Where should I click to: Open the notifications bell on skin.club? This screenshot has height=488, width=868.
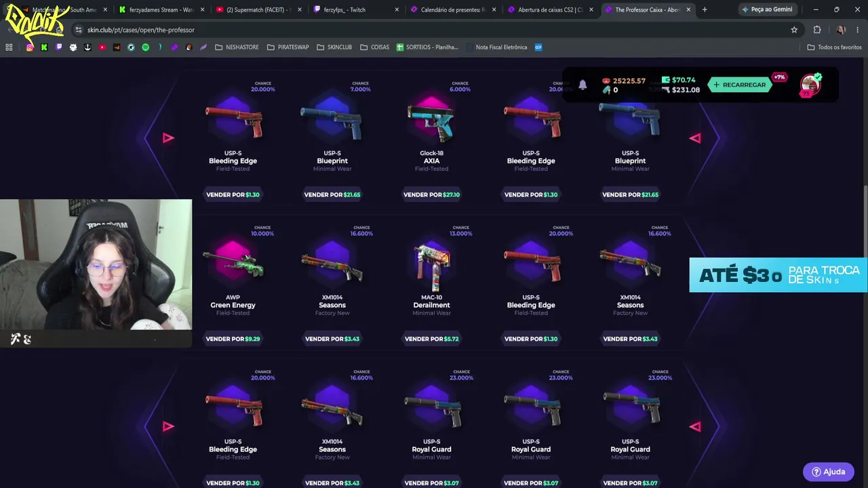583,85
